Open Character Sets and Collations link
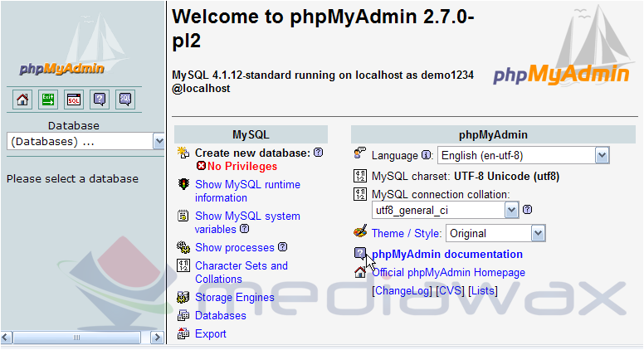Screen dimensions: 644x350 (242, 272)
